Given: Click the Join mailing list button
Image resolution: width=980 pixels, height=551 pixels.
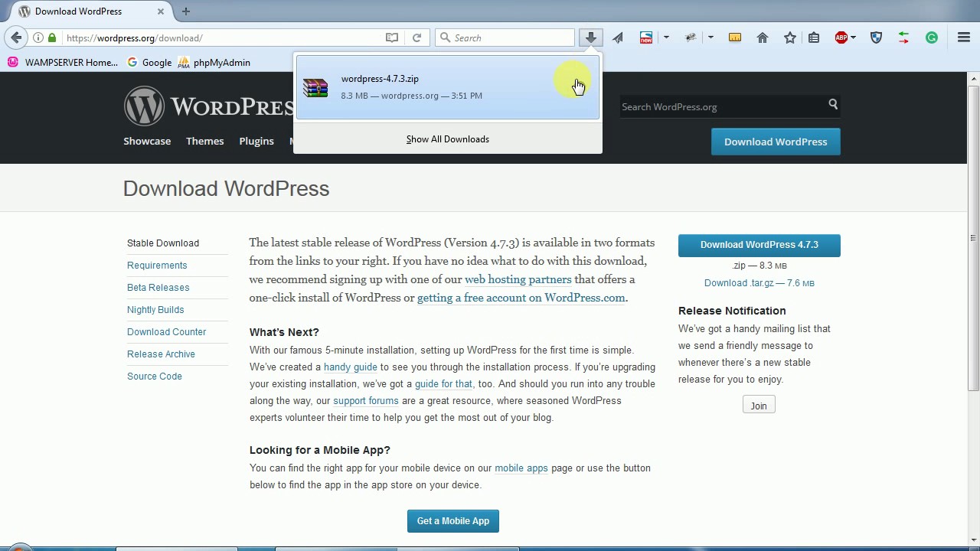Looking at the screenshot, I should click(759, 406).
